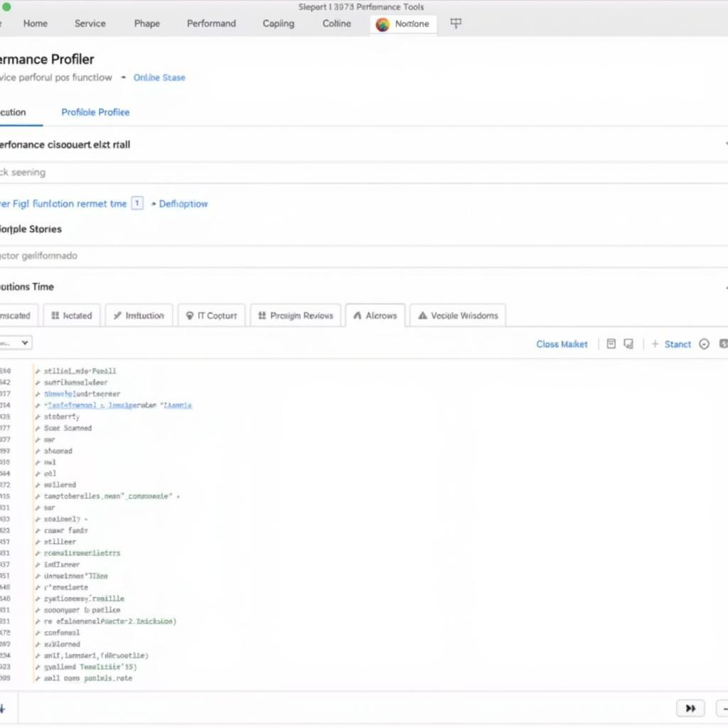
Task: Select the Veciple Wiisdoms tab
Action: coord(458,315)
